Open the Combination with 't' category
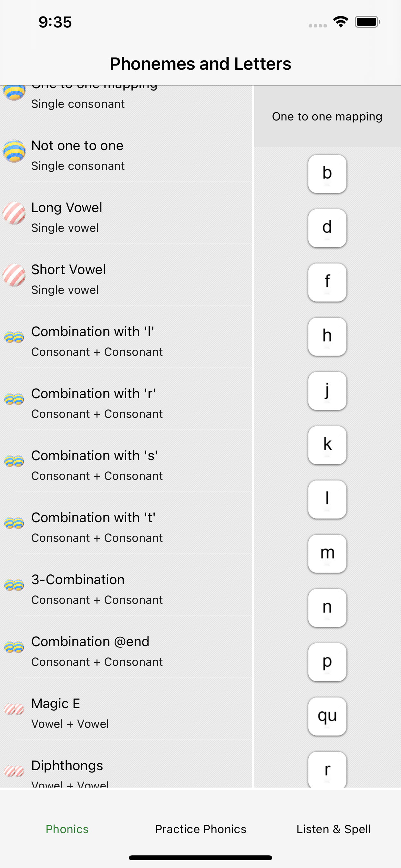 [x=126, y=523]
